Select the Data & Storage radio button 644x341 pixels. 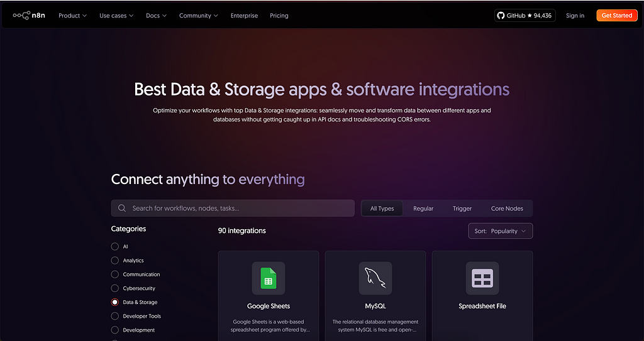115,302
